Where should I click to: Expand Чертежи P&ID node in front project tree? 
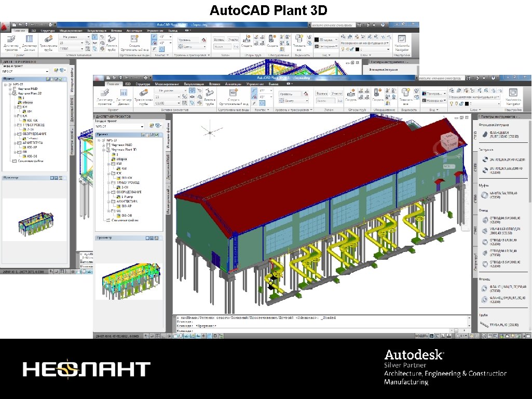pos(103,145)
